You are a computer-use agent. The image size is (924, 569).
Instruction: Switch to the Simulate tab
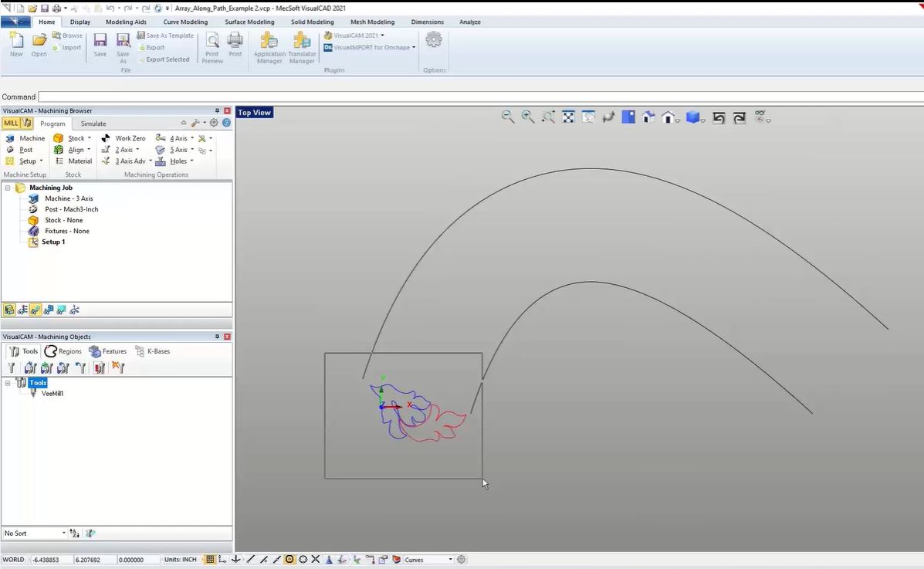[93, 124]
